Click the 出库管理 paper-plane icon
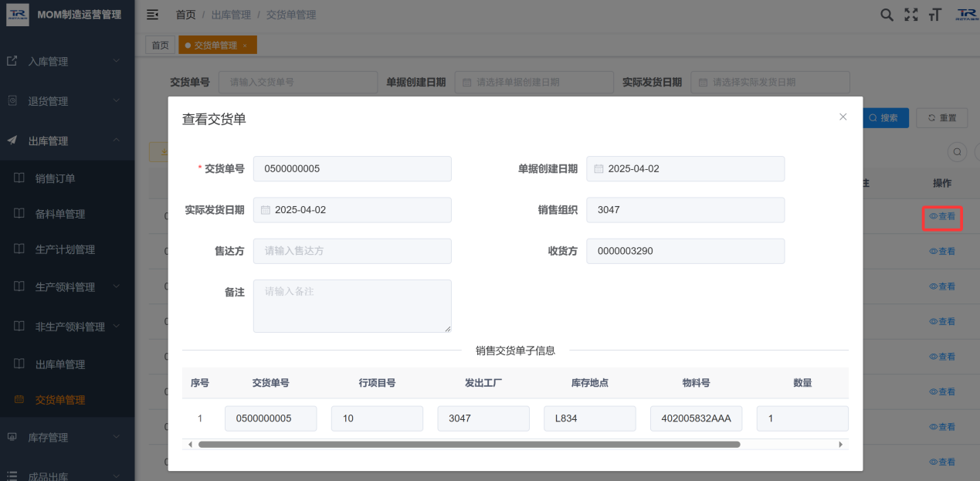The image size is (980, 481). (12, 141)
